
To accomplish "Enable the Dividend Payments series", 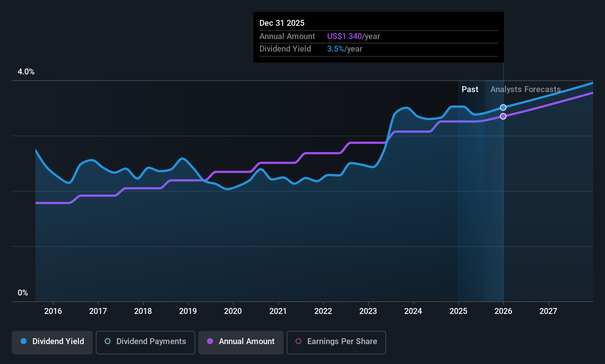I will click(x=146, y=342).
